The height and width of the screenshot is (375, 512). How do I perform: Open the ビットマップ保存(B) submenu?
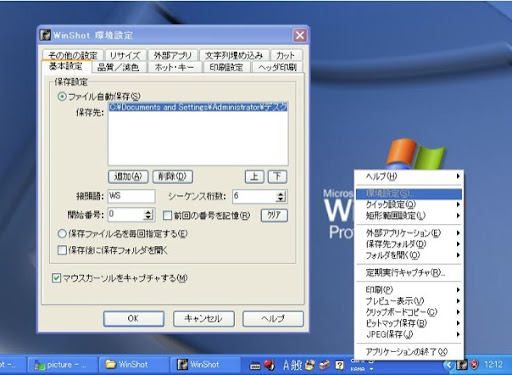(x=409, y=323)
